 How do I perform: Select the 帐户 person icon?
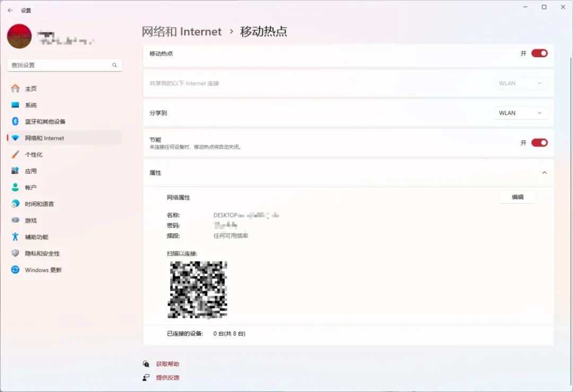coord(15,187)
